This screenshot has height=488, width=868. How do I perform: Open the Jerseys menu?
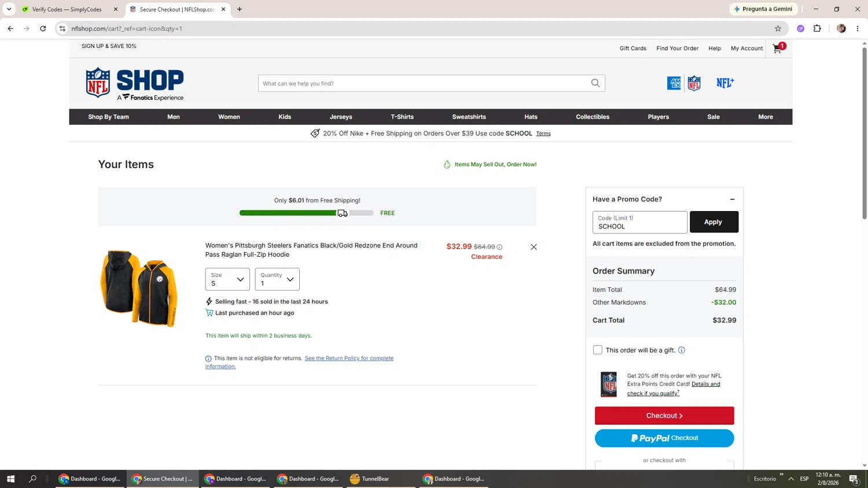point(341,117)
